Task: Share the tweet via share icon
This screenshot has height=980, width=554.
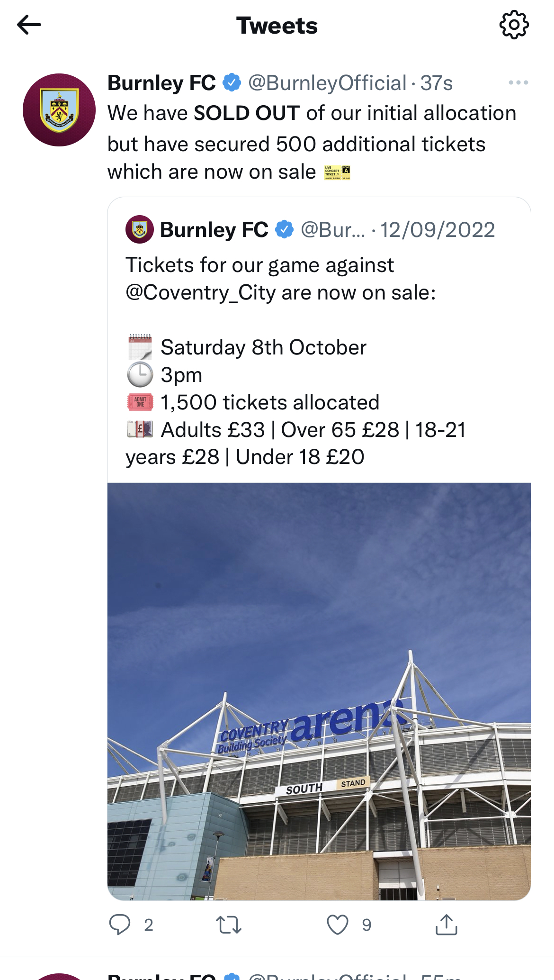Action: tap(446, 924)
